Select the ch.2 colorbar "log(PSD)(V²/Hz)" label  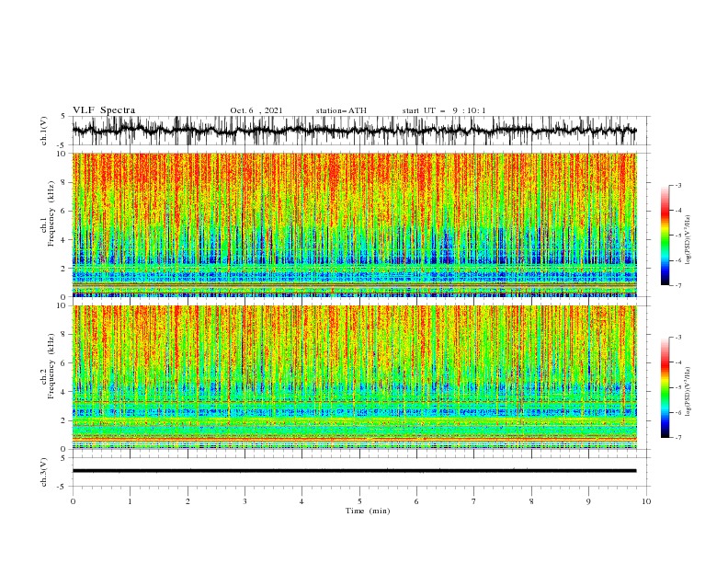point(688,392)
